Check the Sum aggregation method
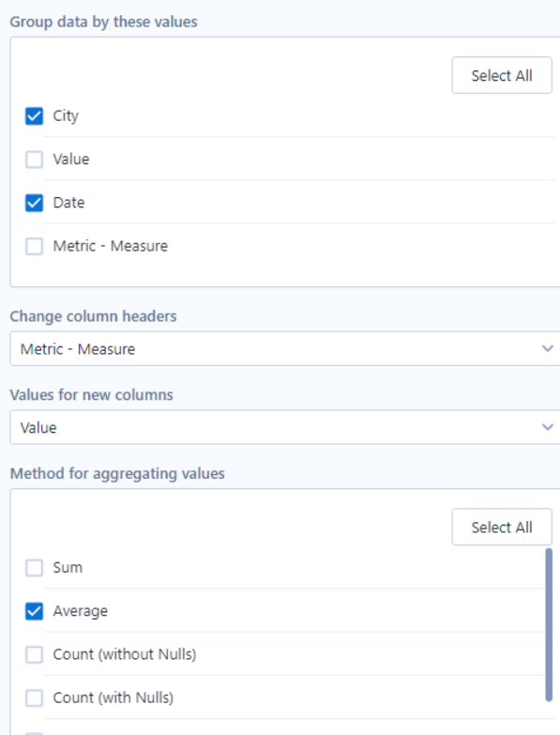The height and width of the screenshot is (735, 560). click(34, 568)
